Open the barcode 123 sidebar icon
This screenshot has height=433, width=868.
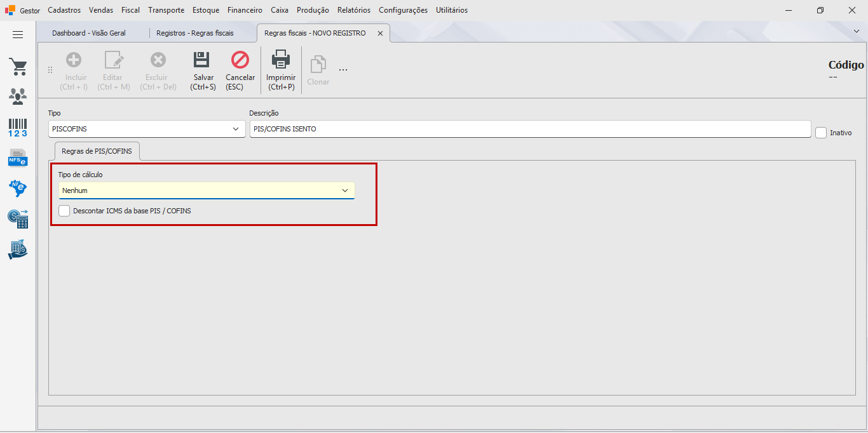click(x=18, y=128)
